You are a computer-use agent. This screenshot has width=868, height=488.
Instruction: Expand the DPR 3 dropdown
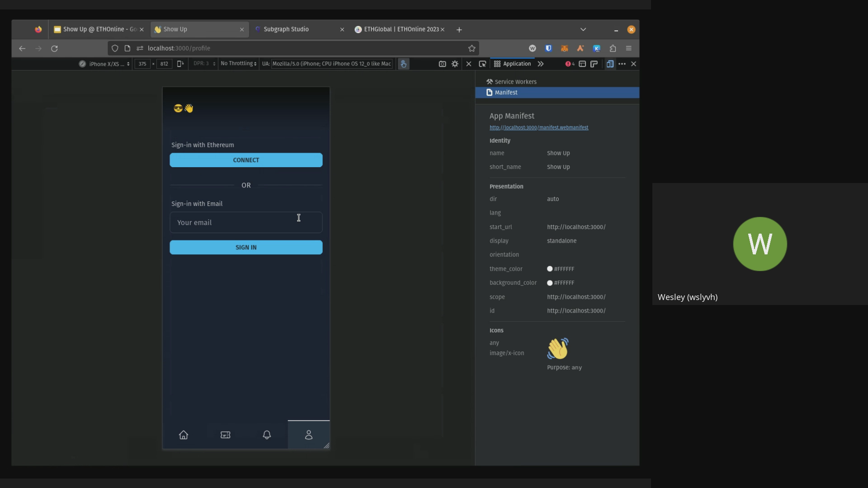(x=203, y=64)
